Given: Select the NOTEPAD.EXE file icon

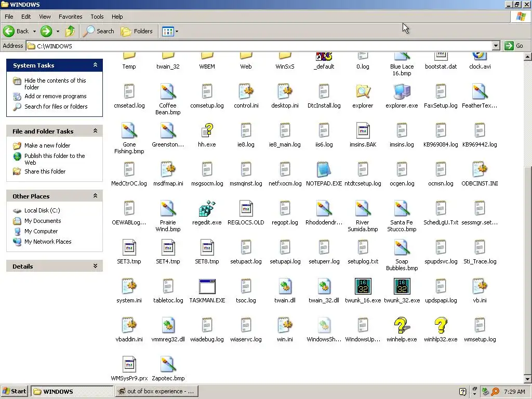Looking at the screenshot, I should tap(324, 169).
